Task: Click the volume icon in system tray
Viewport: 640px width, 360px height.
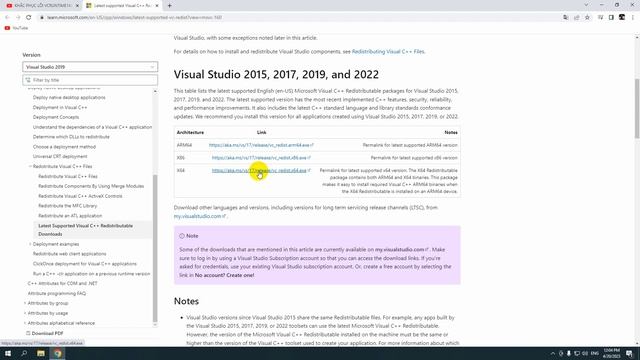Action: 585,353
